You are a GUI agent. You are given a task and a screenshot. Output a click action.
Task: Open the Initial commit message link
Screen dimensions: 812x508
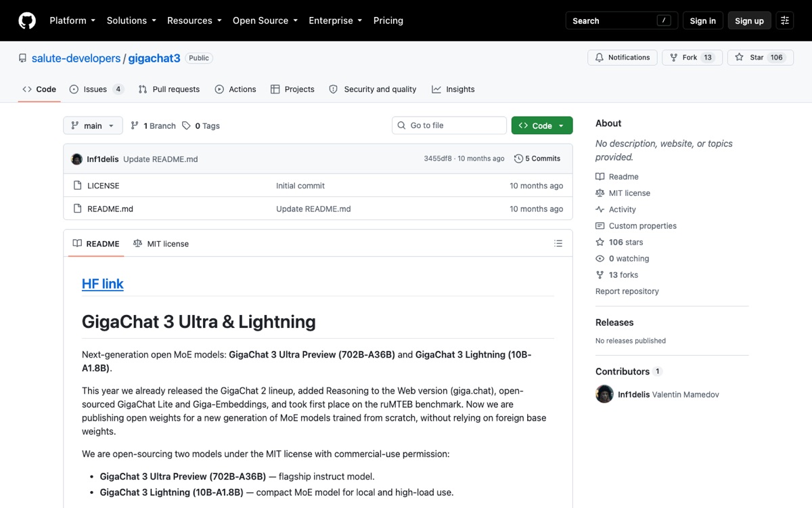pos(300,186)
